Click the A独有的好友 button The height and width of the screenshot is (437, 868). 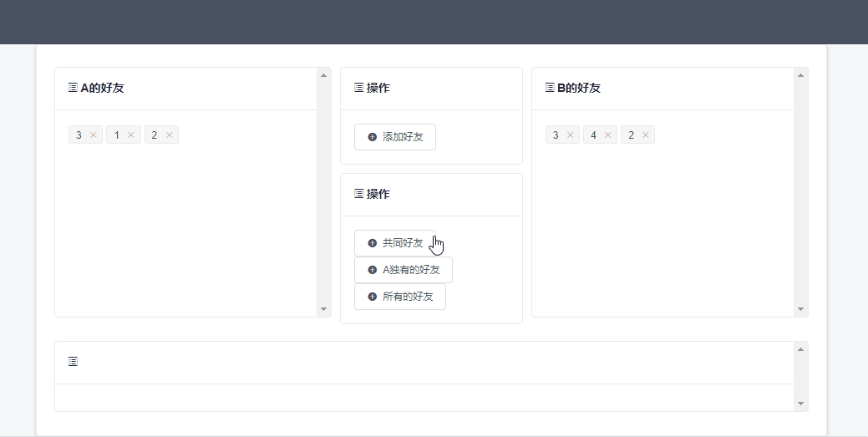coord(404,270)
